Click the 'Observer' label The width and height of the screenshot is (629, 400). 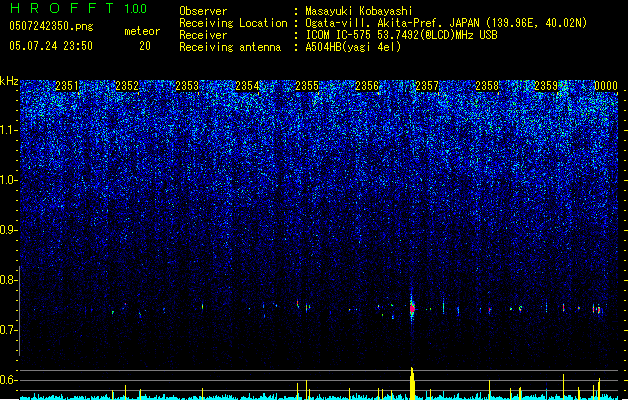point(203,11)
